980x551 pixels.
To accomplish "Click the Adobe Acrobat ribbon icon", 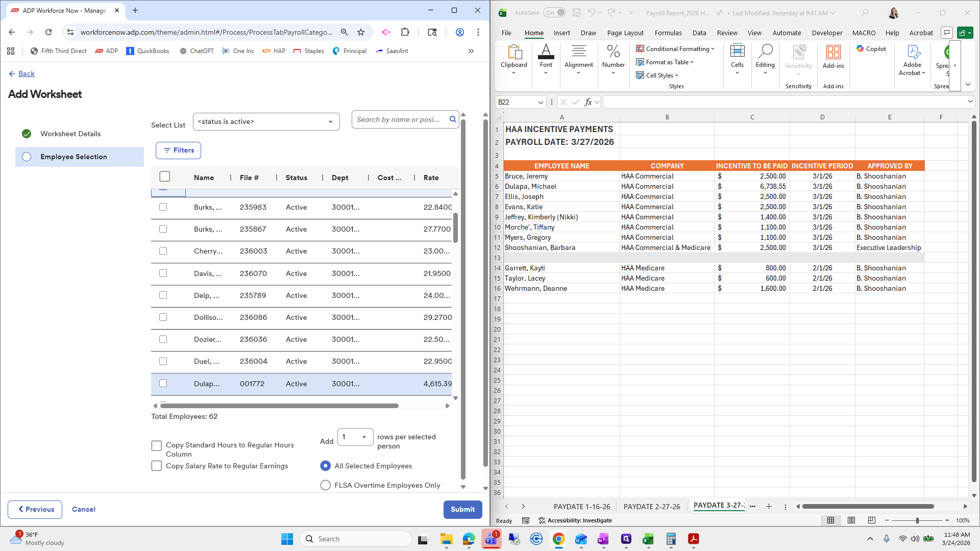I will [x=913, y=52].
